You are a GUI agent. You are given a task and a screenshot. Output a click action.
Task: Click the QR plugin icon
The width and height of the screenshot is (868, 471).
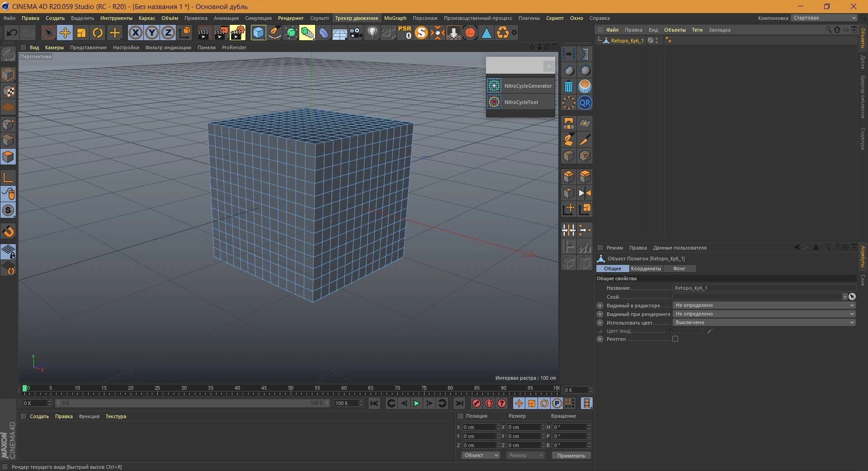pyautogui.click(x=585, y=103)
